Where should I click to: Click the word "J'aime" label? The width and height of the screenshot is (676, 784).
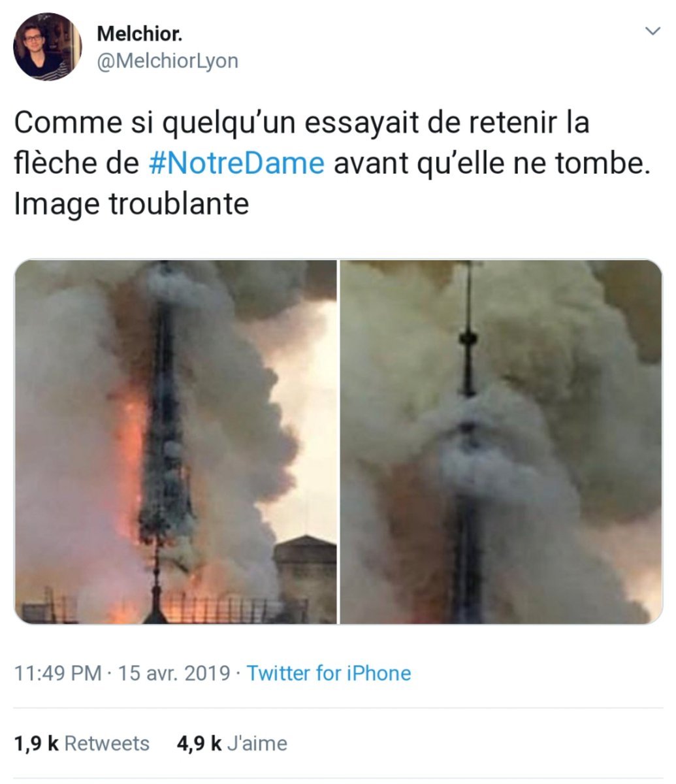click(x=257, y=743)
